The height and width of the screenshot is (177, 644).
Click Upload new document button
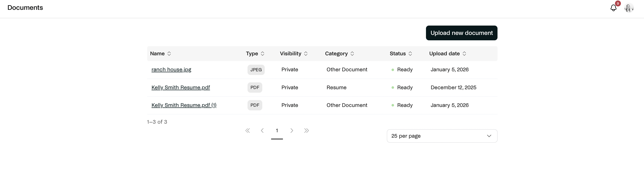click(x=461, y=33)
